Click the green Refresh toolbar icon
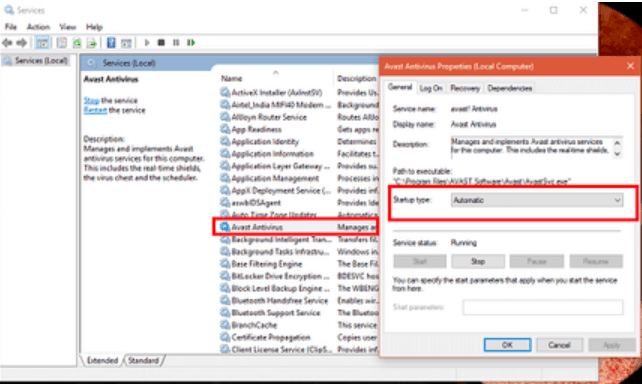Image resolution: width=642 pixels, height=384 pixels. 77,42
